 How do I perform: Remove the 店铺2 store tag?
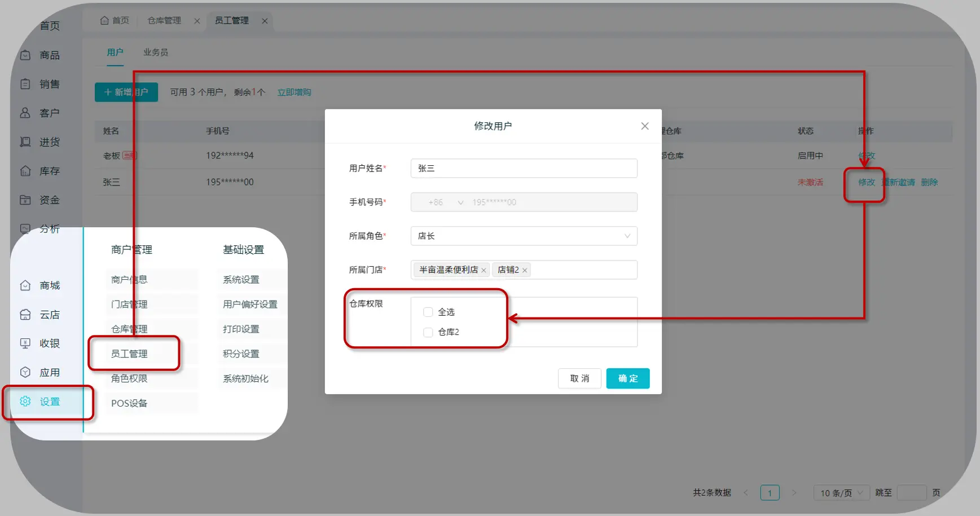click(525, 270)
